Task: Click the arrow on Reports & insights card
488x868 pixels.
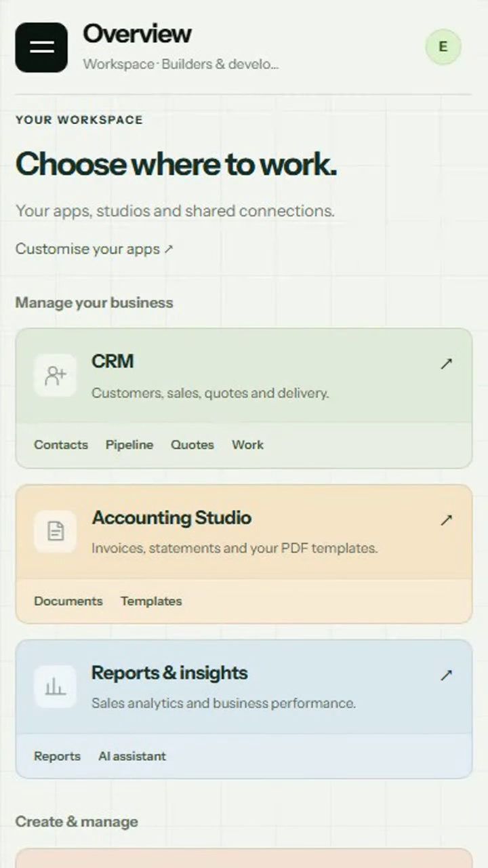Action: pos(446,675)
